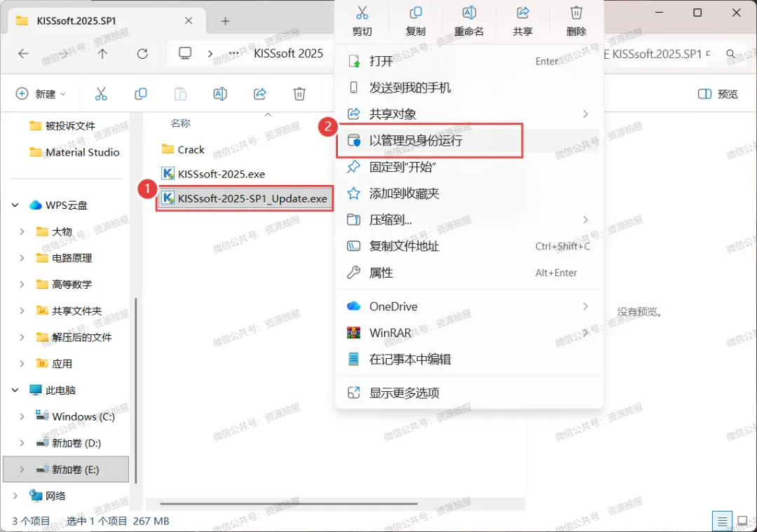The height and width of the screenshot is (532, 757).
Task: Open 属性 properties entry
Action: (469, 273)
